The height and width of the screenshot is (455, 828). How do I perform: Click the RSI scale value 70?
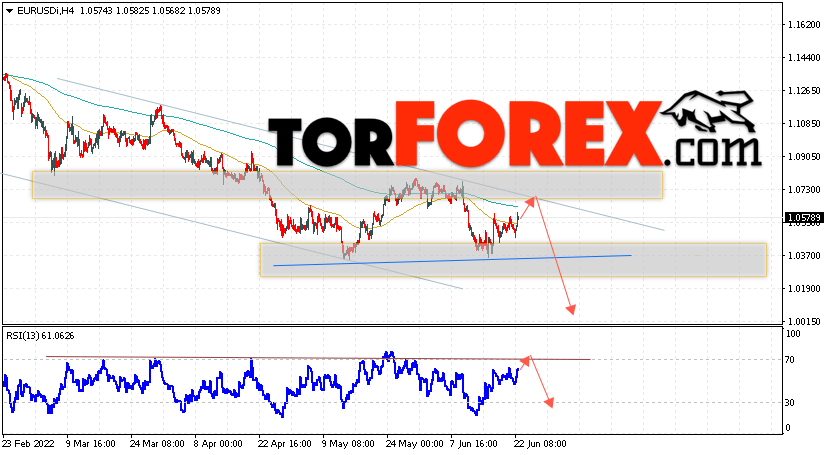[x=790, y=360]
